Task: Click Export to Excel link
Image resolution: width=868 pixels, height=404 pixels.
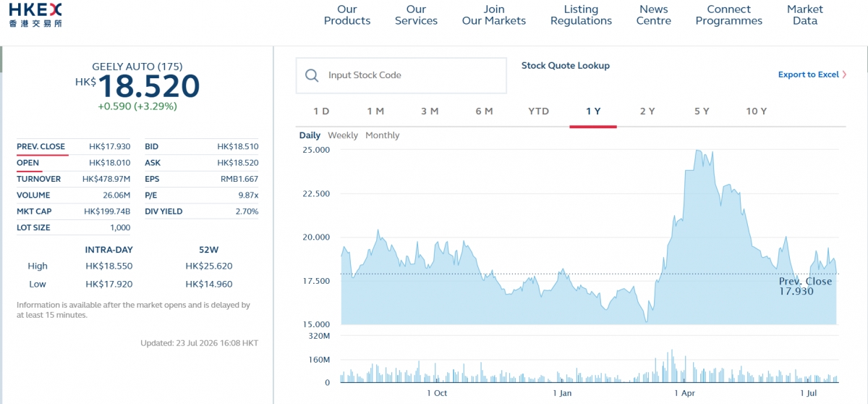Action: (x=808, y=75)
